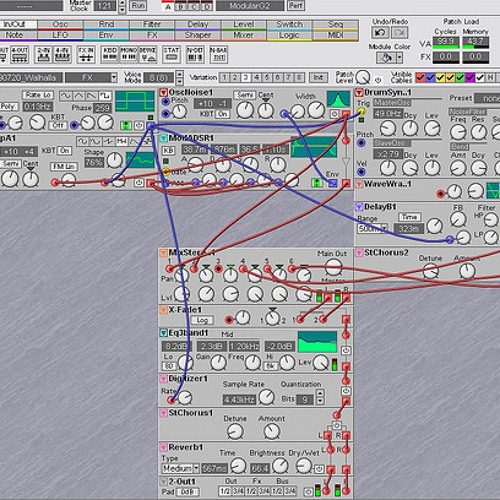Click Digitizer1 Bits up stepper arrow
The image size is (500, 500).
pyautogui.click(x=320, y=394)
